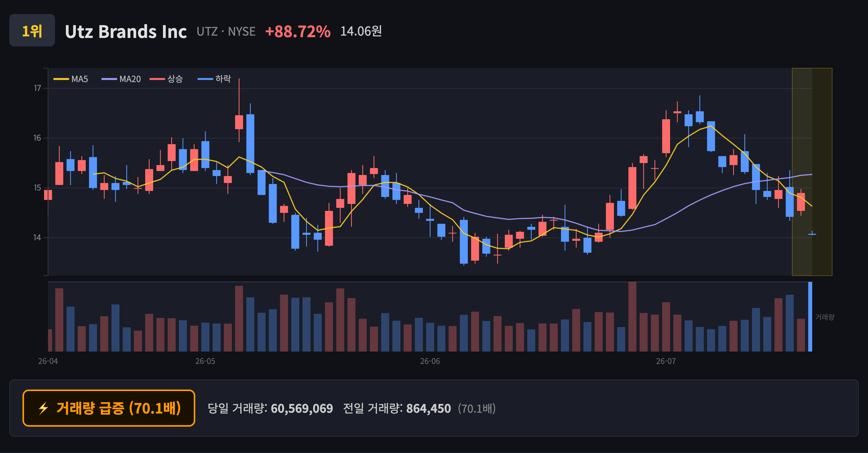Click the 14.06원 price value
This screenshot has height=453, width=868.
(361, 31)
